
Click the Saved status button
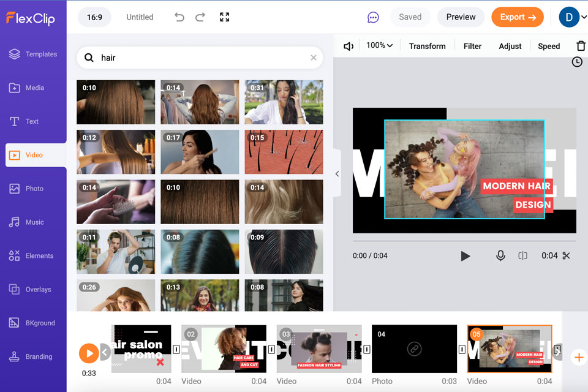pyautogui.click(x=410, y=17)
